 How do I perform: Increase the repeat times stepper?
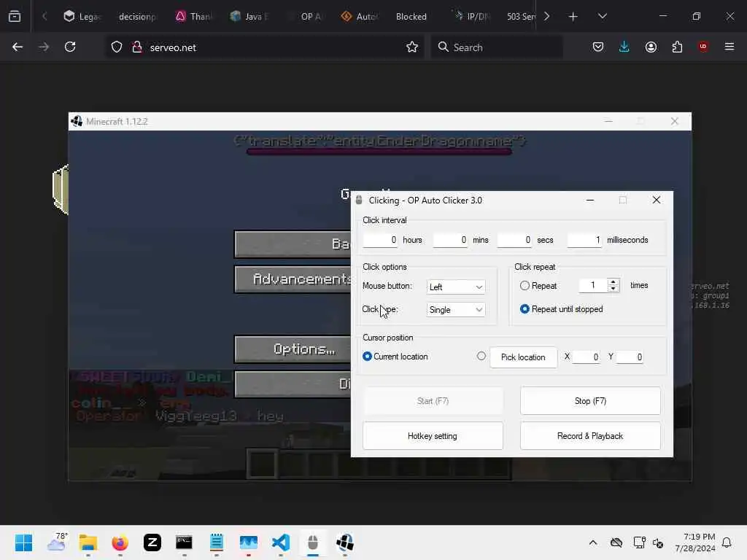coord(613,282)
